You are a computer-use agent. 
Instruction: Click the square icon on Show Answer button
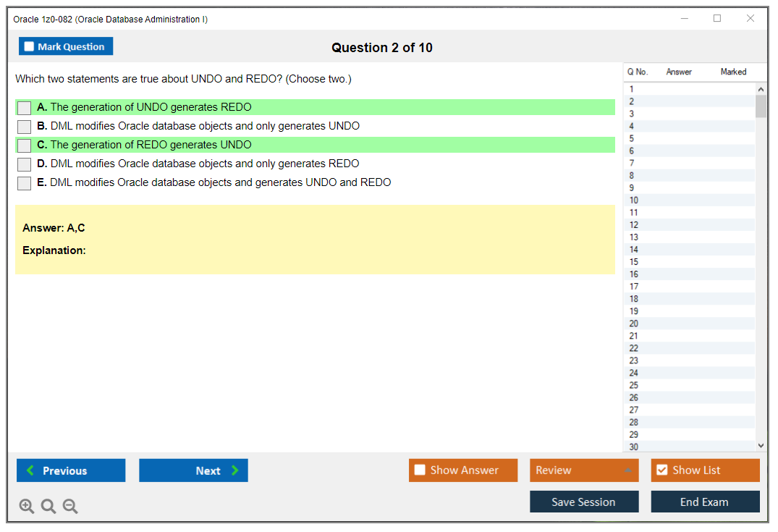[420, 470]
